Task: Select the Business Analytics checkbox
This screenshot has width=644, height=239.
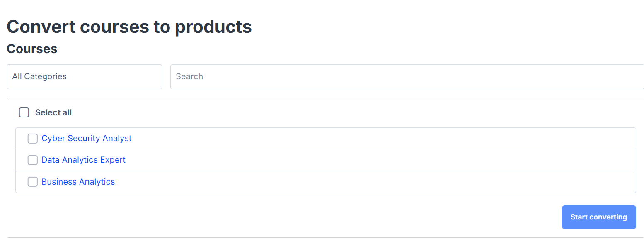Action: tap(33, 182)
